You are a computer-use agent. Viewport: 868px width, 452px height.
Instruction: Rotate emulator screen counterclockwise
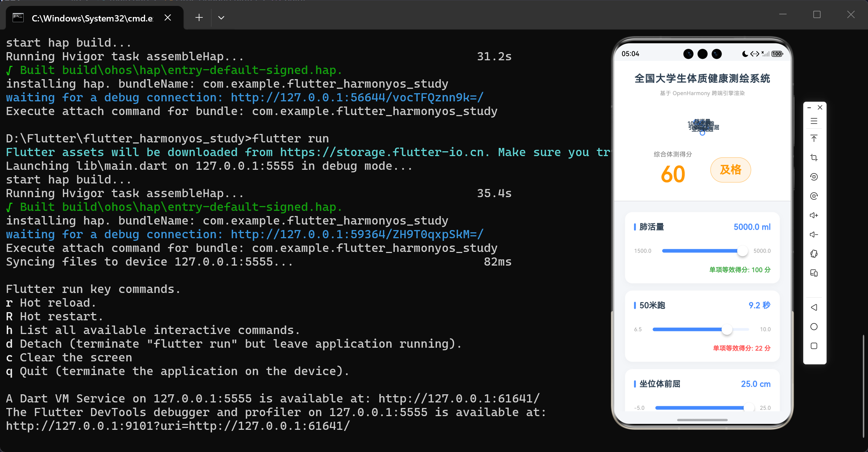click(814, 177)
